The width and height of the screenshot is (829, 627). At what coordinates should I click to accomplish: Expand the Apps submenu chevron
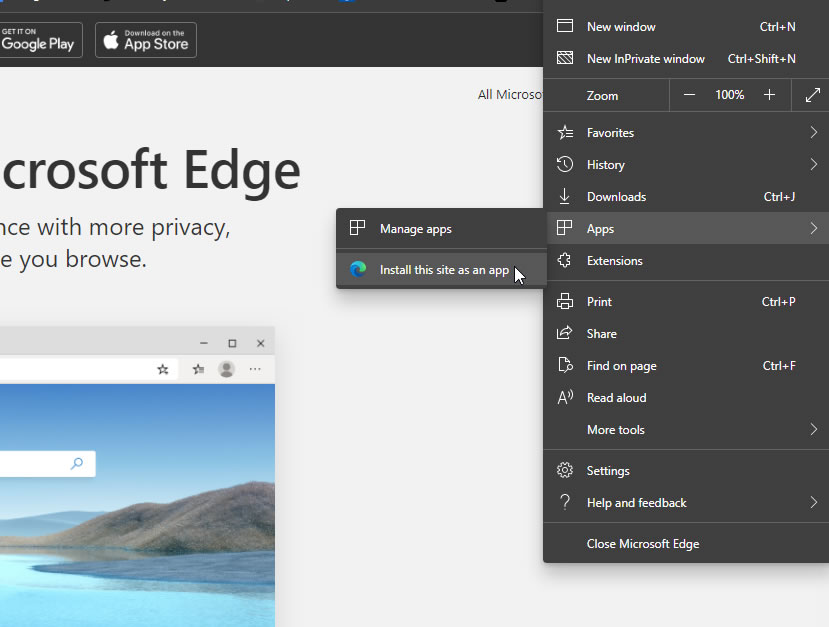point(814,228)
